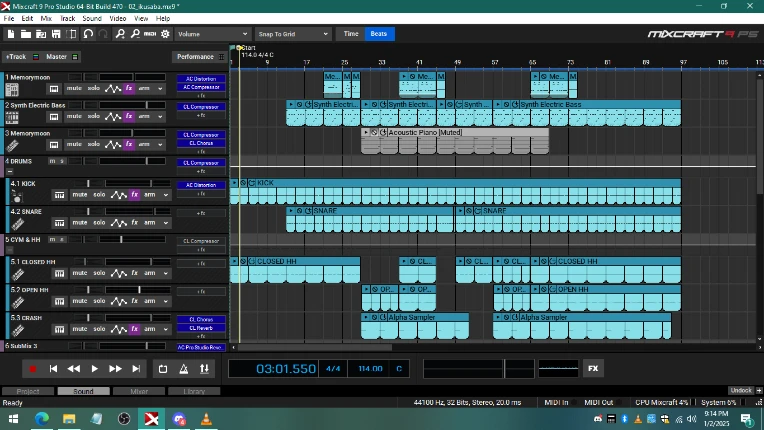Click the rewind transport button
The height and width of the screenshot is (430, 764).
point(74,369)
